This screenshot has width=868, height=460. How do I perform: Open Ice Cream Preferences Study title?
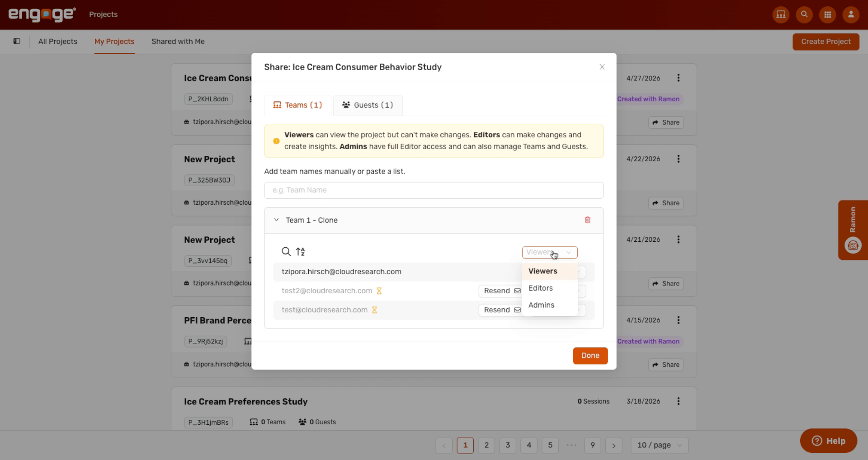[x=245, y=402]
